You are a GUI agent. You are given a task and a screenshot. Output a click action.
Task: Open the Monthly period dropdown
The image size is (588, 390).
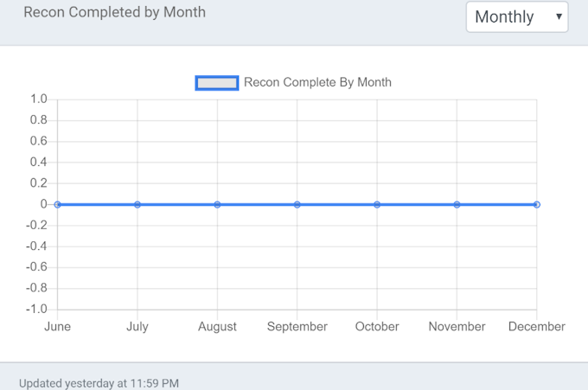tap(517, 17)
